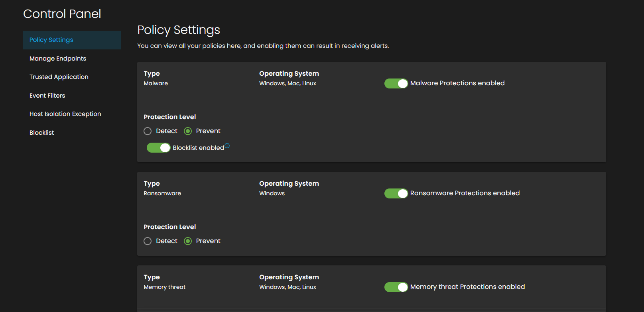This screenshot has height=312, width=644.
Task: Click the Ransomware type label
Action: (x=162, y=193)
